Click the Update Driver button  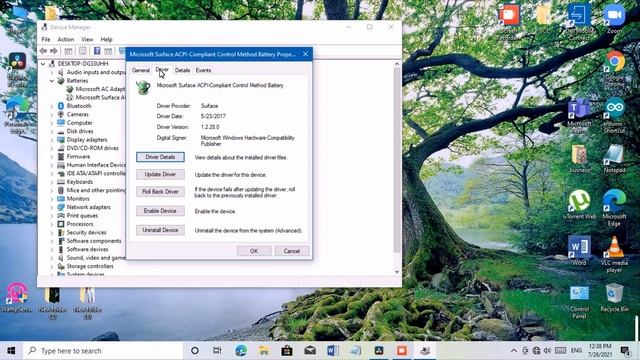(x=160, y=174)
